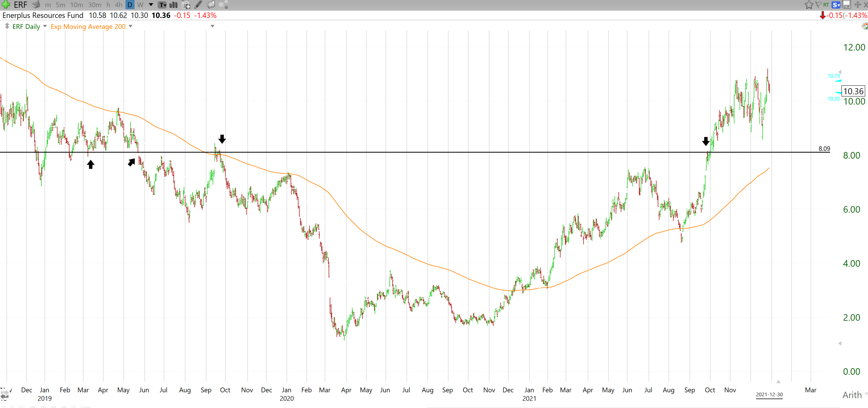Select the pencil drawing tool
This screenshot has width=868, height=408.
tap(198, 5)
